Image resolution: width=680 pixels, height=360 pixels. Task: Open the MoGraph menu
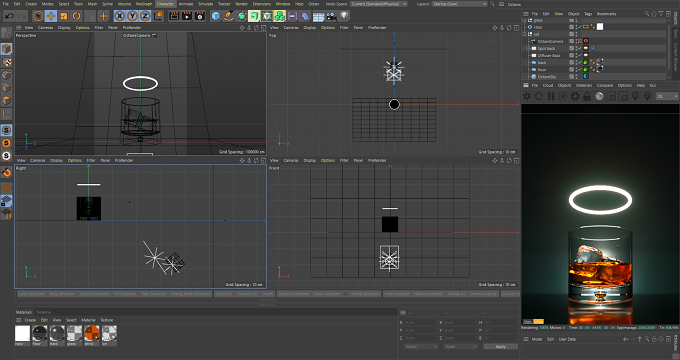144,4
